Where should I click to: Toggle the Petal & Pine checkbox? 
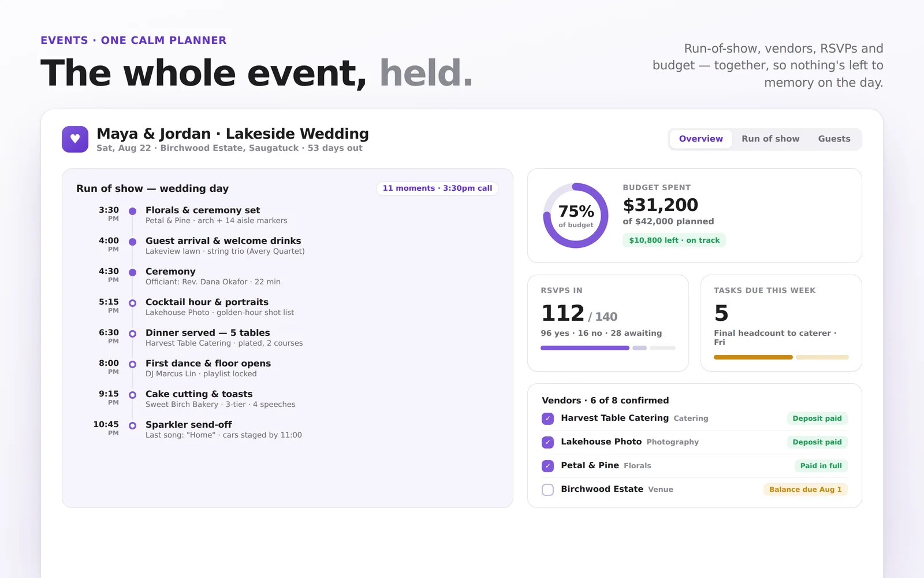(x=548, y=466)
